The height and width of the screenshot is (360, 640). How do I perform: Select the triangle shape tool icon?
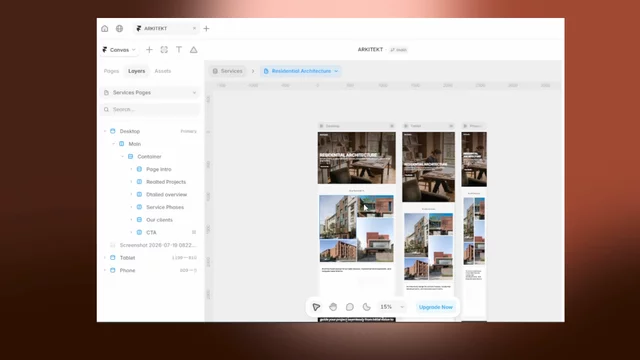click(x=193, y=50)
